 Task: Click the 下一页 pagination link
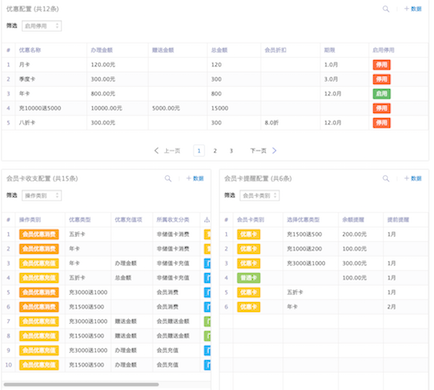[258, 151]
